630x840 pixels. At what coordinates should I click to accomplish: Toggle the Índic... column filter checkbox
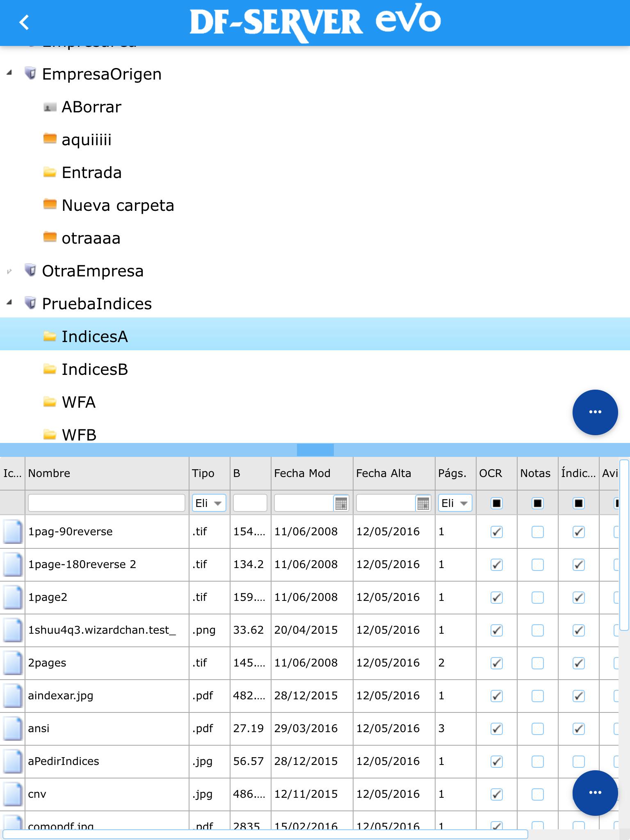point(579,503)
